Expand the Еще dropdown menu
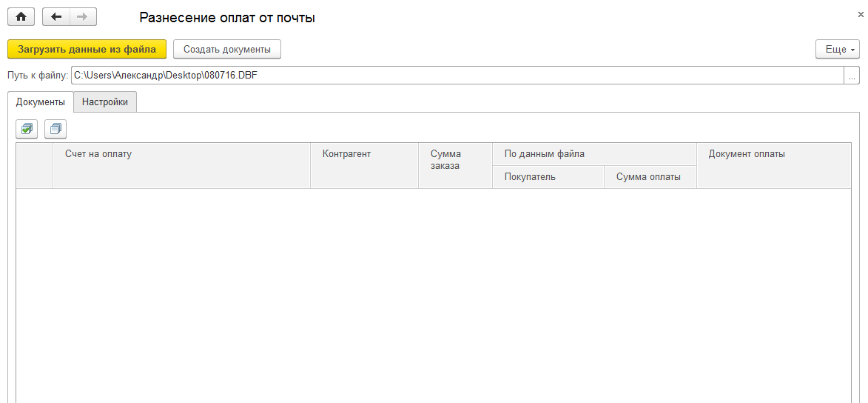The width and height of the screenshot is (868, 403). coord(837,49)
